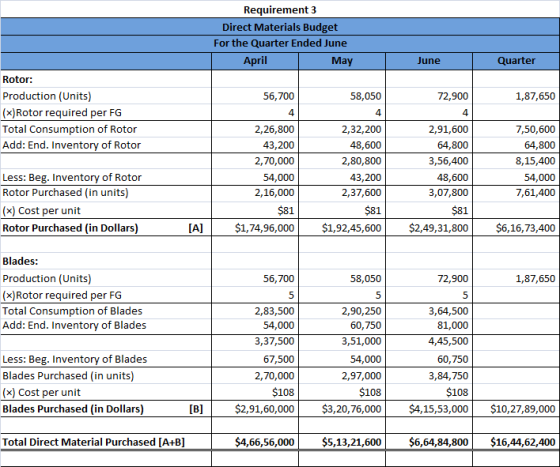Select June blades consumption 3,64,500
This screenshot has height=467, width=560.
click(x=448, y=311)
